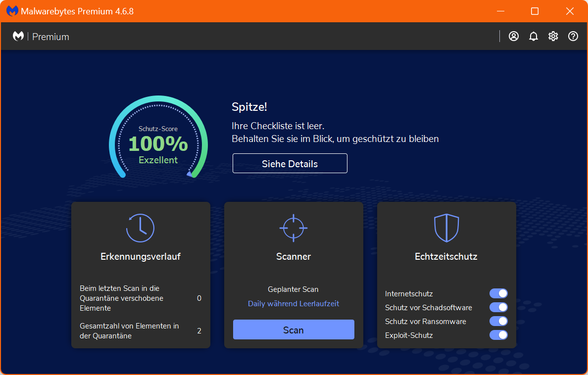This screenshot has height=375, width=588.
Task: Click the Schutz-Score 100% gauge
Action: coord(158,137)
